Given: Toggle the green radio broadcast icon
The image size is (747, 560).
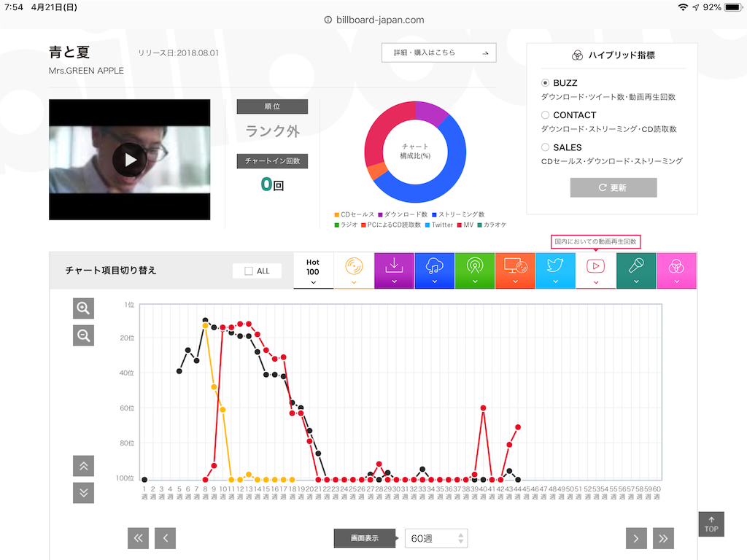Looking at the screenshot, I should click(475, 271).
